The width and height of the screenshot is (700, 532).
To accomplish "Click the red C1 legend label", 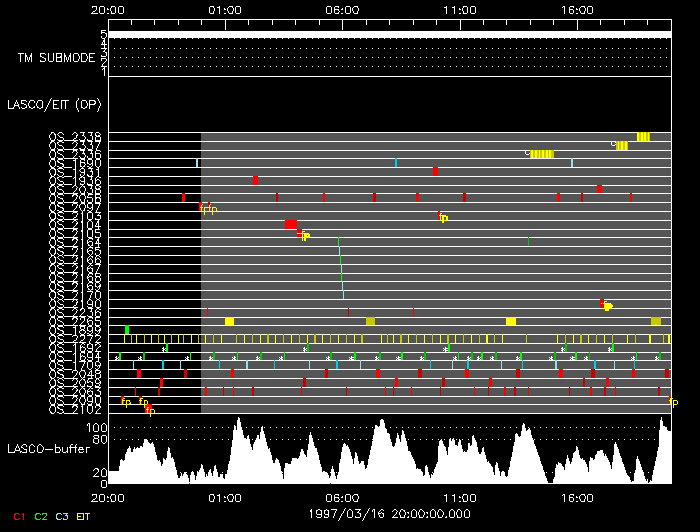I will pos(17,516).
